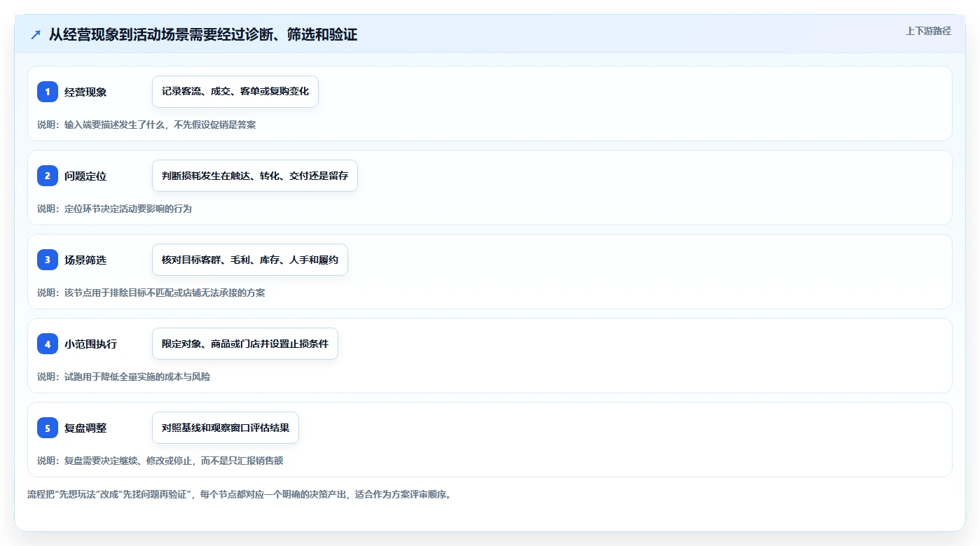
Task: Select the heading 从经营现象到活动场景需要经过诊断、筛选和验证
Action: [203, 34]
